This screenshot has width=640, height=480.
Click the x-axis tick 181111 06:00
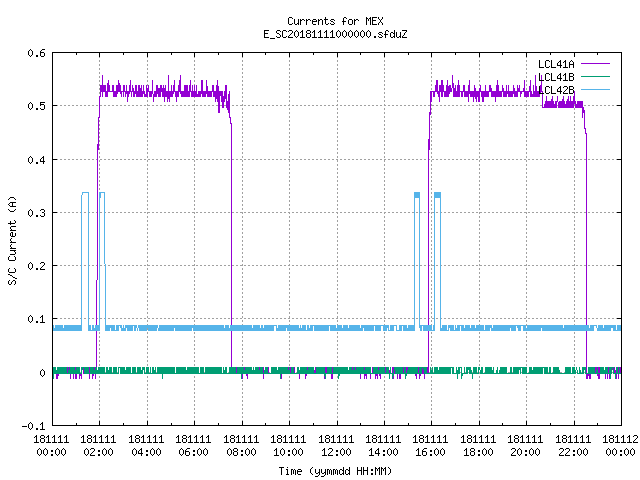[x=193, y=446]
